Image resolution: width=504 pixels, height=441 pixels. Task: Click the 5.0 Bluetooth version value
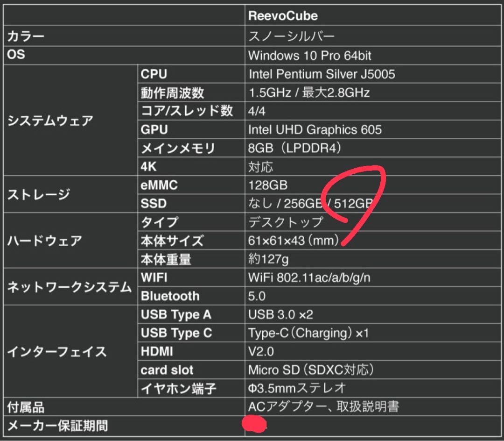click(257, 296)
